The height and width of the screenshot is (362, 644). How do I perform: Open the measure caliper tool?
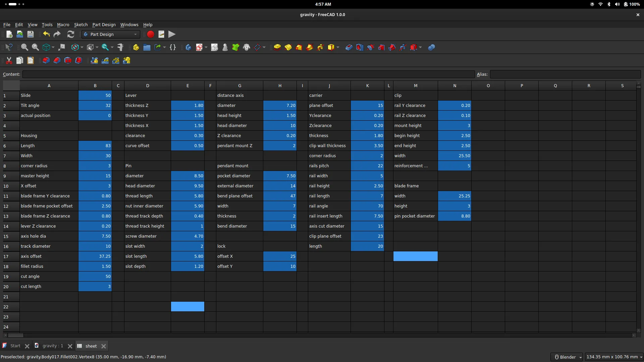point(120,47)
